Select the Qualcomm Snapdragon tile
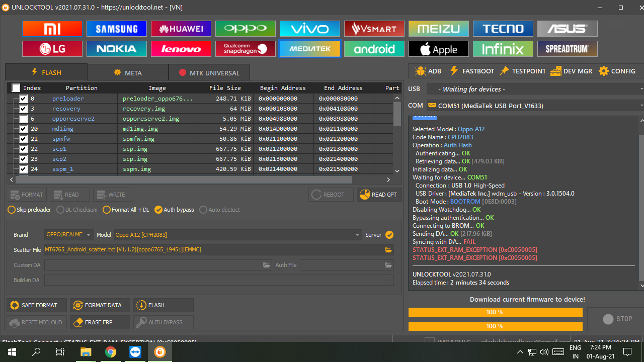This screenshot has width=644, height=362. pyautogui.click(x=246, y=49)
